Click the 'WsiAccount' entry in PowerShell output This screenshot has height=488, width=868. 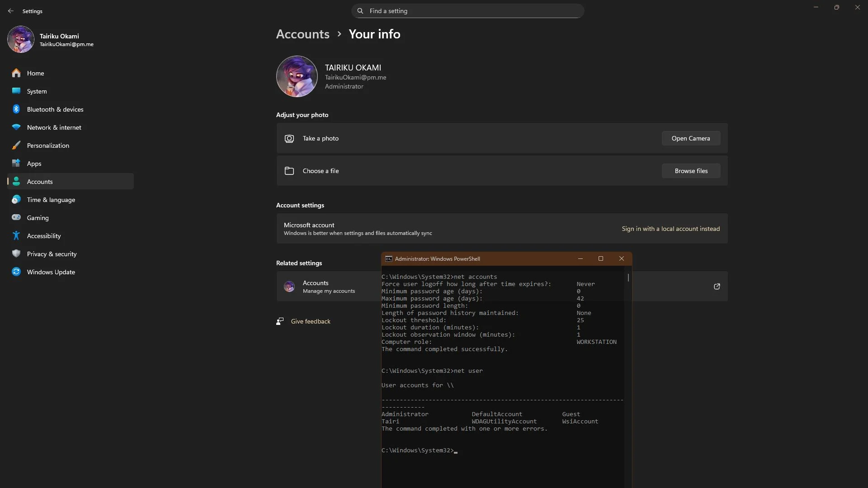[x=580, y=422]
